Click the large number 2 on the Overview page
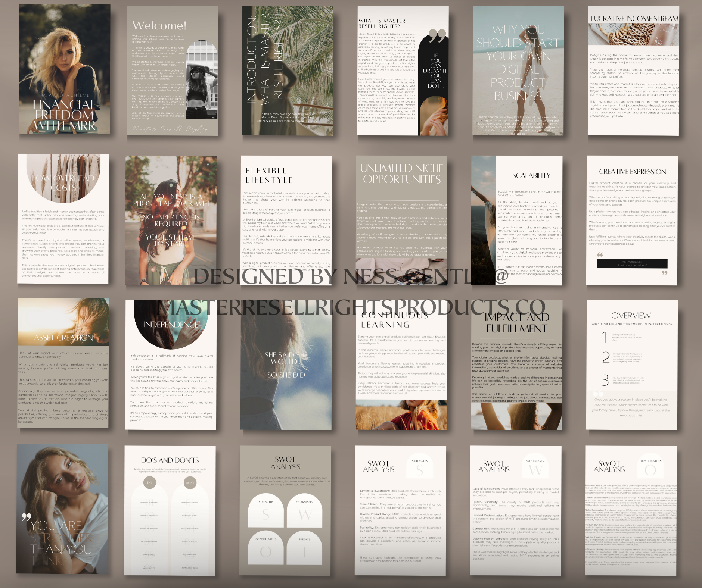 [x=606, y=357]
